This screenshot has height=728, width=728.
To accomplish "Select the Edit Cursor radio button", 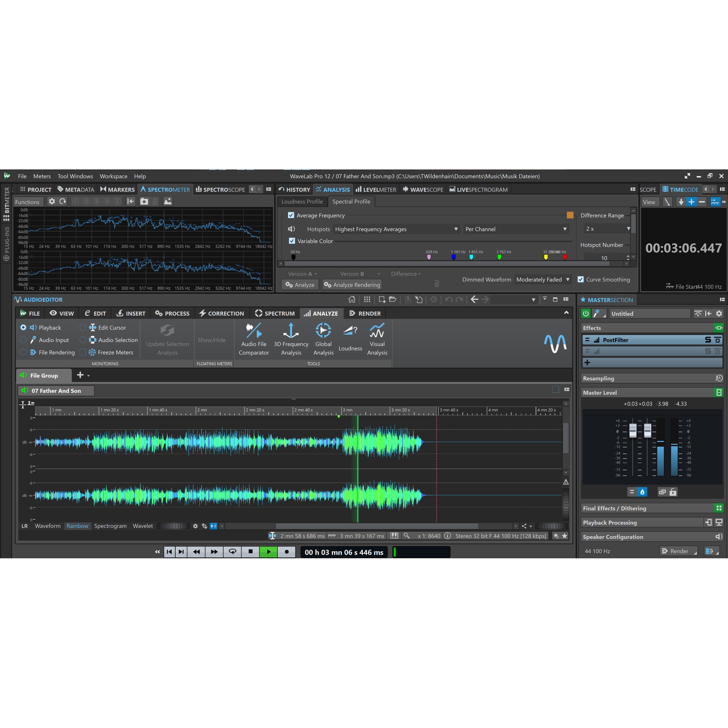I will (83, 327).
